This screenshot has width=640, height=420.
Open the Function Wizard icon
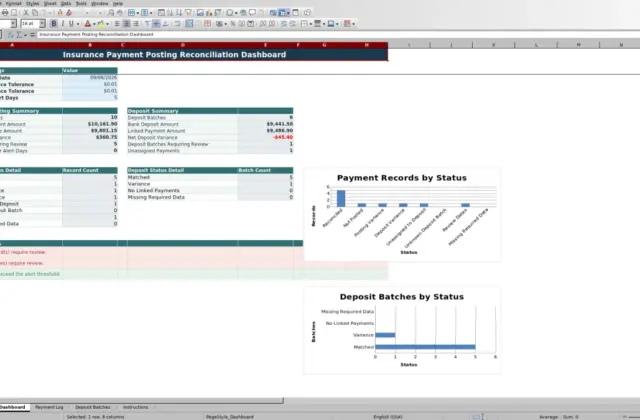click(11, 35)
